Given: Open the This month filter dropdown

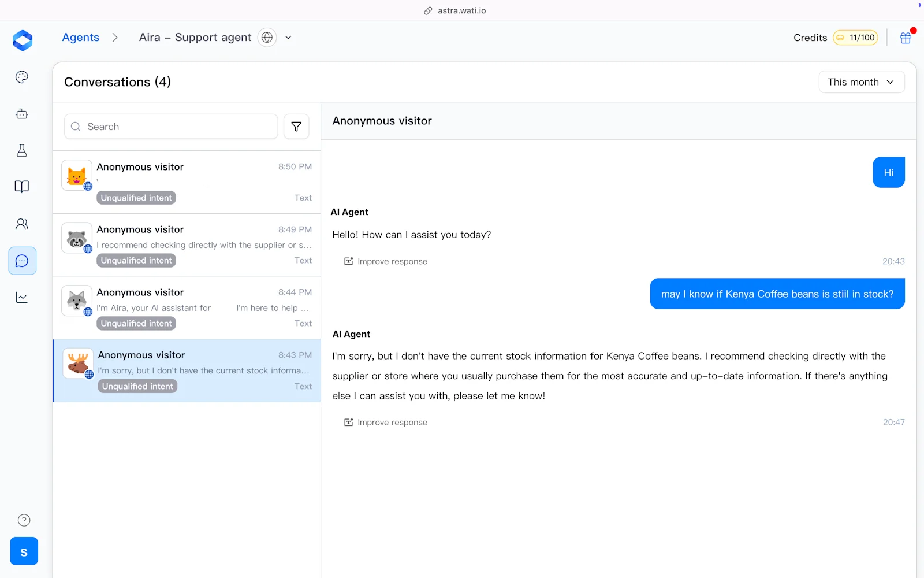Looking at the screenshot, I should [x=861, y=81].
